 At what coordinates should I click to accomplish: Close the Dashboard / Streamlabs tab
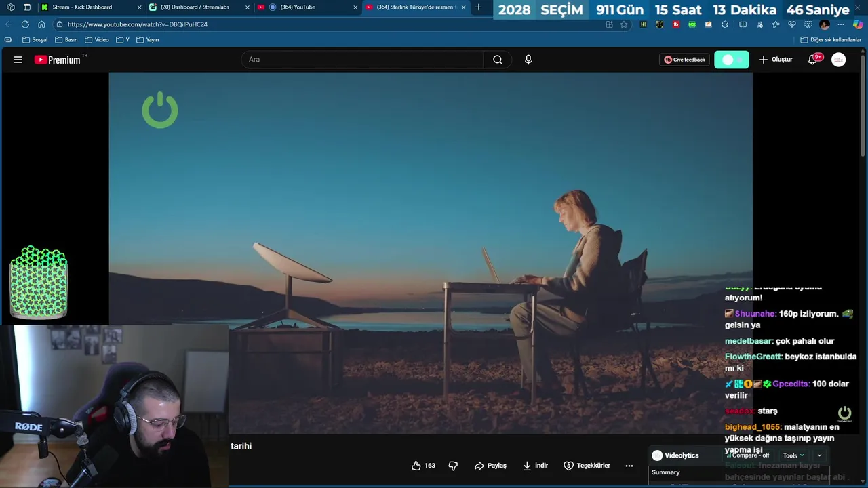248,7
